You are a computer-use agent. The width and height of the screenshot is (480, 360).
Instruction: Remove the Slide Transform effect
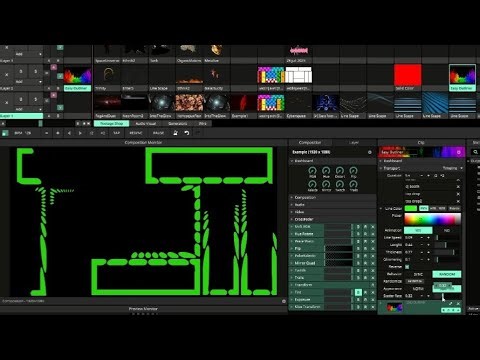[x=373, y=307]
